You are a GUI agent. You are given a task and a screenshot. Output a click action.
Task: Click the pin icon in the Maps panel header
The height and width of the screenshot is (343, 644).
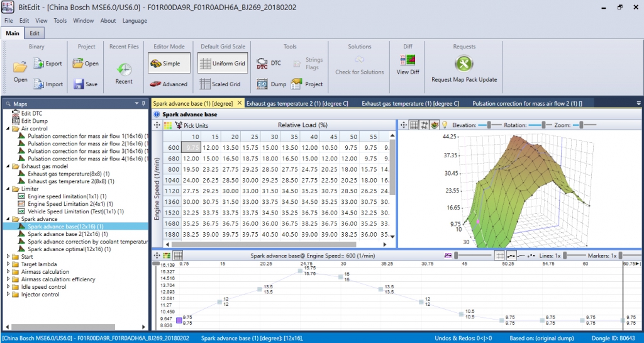point(143,104)
